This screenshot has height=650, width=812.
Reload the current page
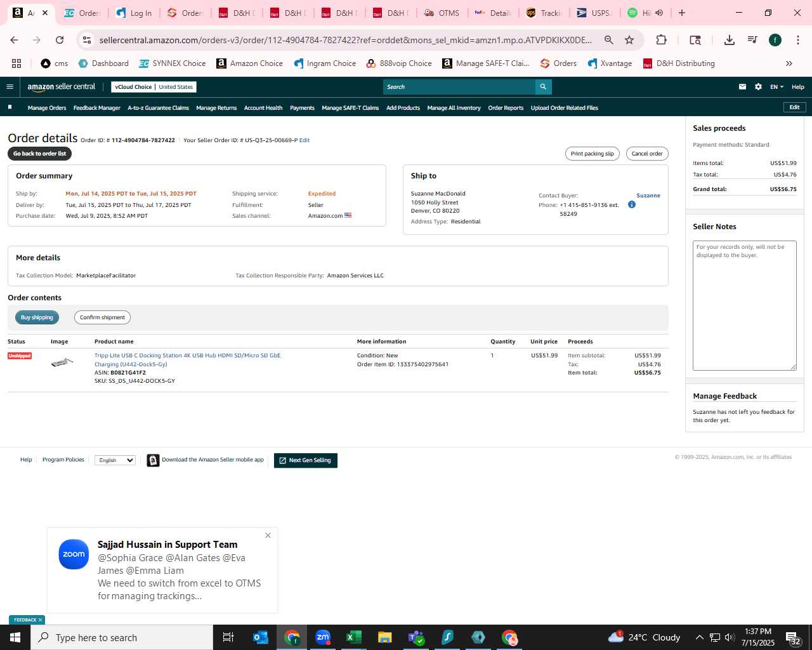60,40
